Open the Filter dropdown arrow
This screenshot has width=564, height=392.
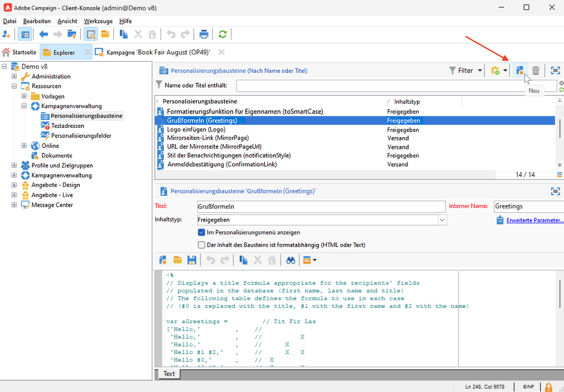click(480, 70)
